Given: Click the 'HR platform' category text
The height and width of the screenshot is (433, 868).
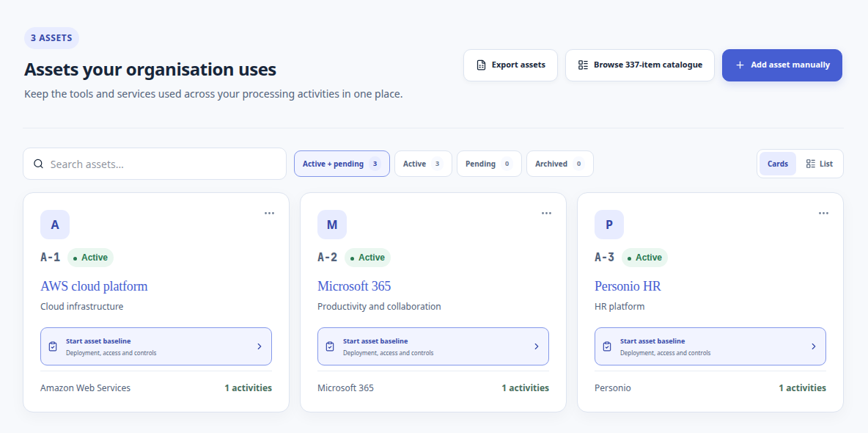Looking at the screenshot, I should pos(619,307).
